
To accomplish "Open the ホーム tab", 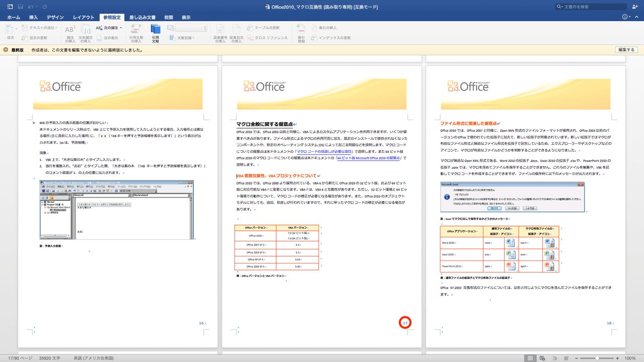I will pos(14,17).
